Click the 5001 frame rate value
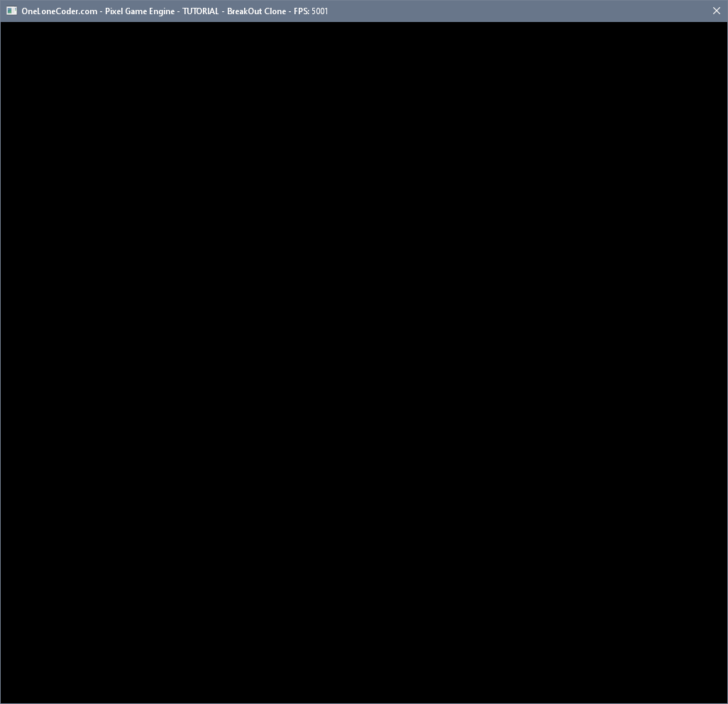 point(320,11)
